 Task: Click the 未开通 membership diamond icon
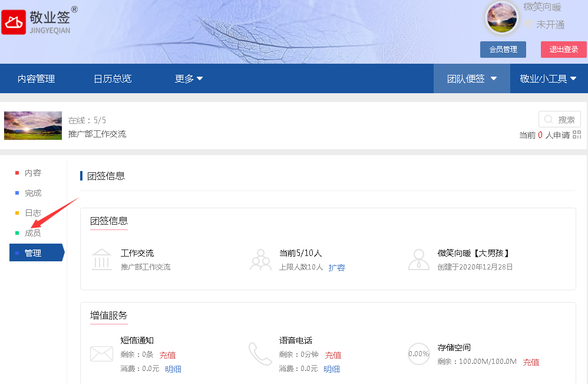point(528,24)
